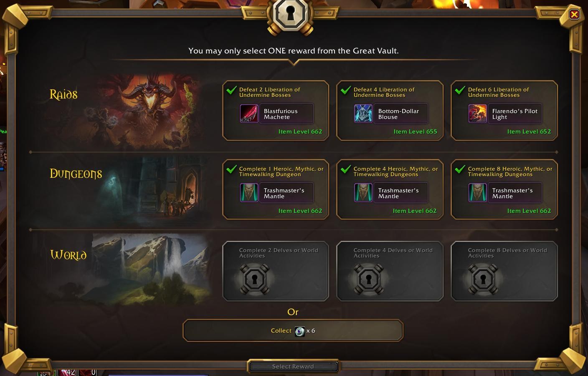
Task: Select the Blastfurious Machete weapon icon
Action: tap(249, 114)
